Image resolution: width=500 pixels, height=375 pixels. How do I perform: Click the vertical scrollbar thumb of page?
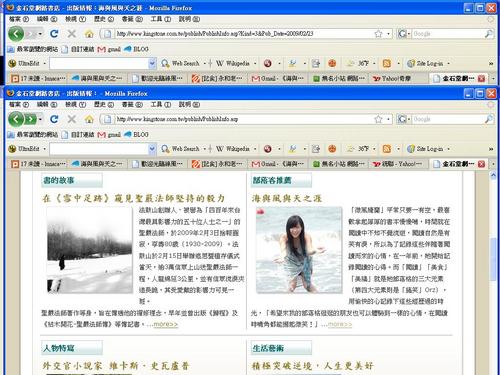tap(493, 259)
